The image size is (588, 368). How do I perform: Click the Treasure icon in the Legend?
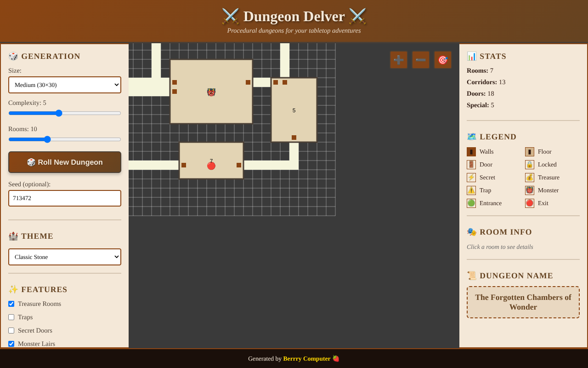click(x=529, y=177)
